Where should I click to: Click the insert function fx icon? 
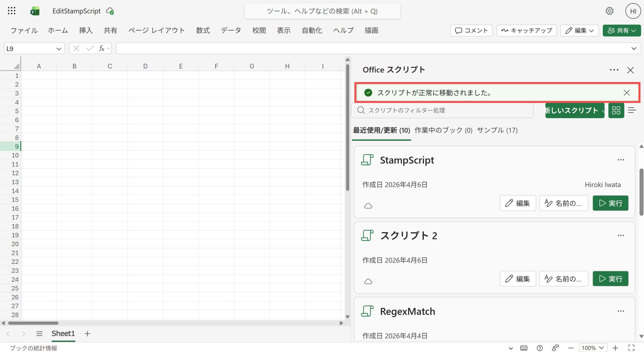click(x=101, y=48)
